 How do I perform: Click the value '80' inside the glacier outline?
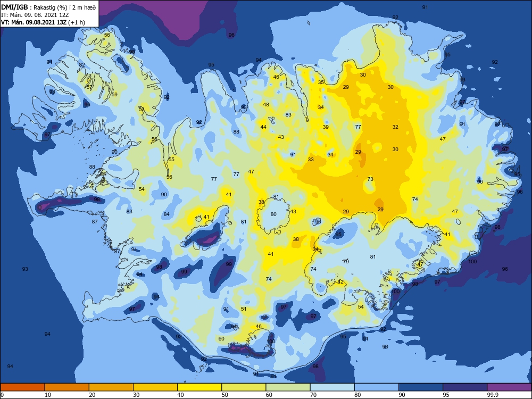(x=273, y=214)
